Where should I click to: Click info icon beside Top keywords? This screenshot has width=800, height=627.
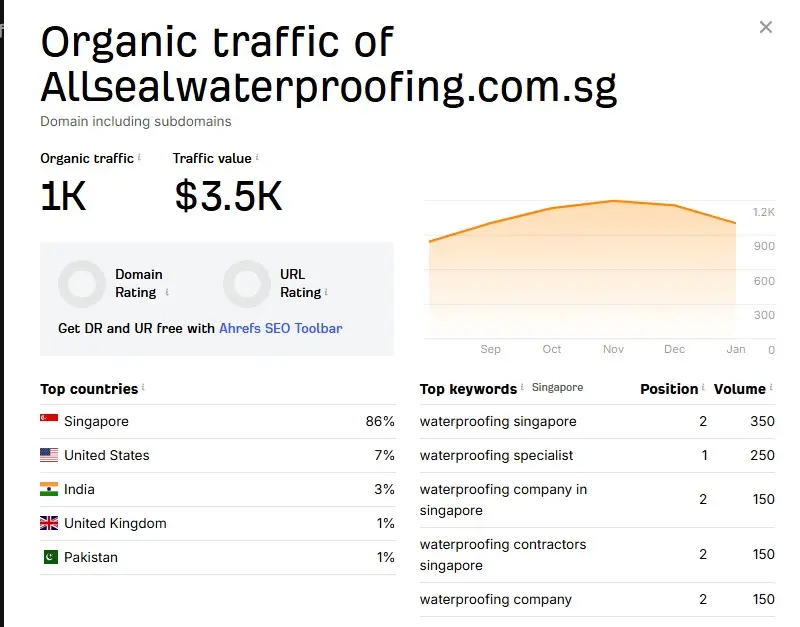coord(522,388)
